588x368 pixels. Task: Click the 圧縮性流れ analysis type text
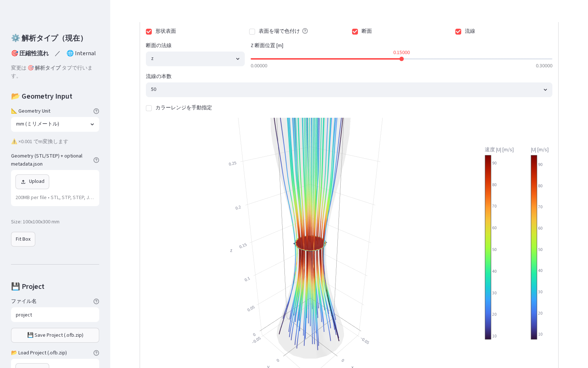[34, 53]
